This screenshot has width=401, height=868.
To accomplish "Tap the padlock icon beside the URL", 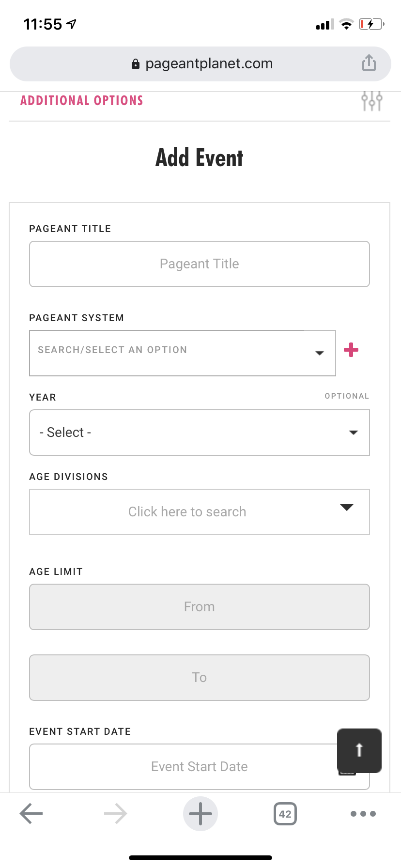I will pyautogui.click(x=136, y=64).
